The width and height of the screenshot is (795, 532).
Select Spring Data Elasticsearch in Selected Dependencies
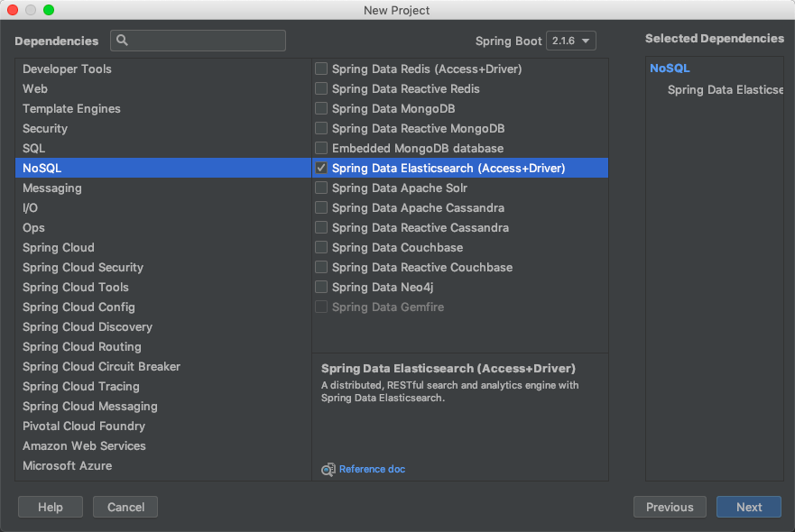pyautogui.click(x=725, y=89)
